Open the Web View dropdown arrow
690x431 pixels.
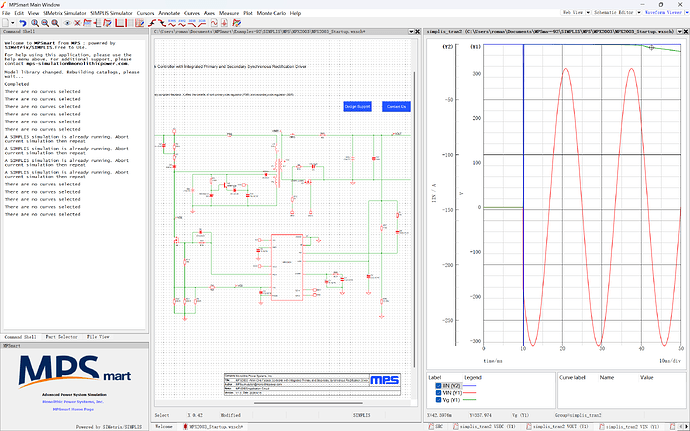(588, 13)
